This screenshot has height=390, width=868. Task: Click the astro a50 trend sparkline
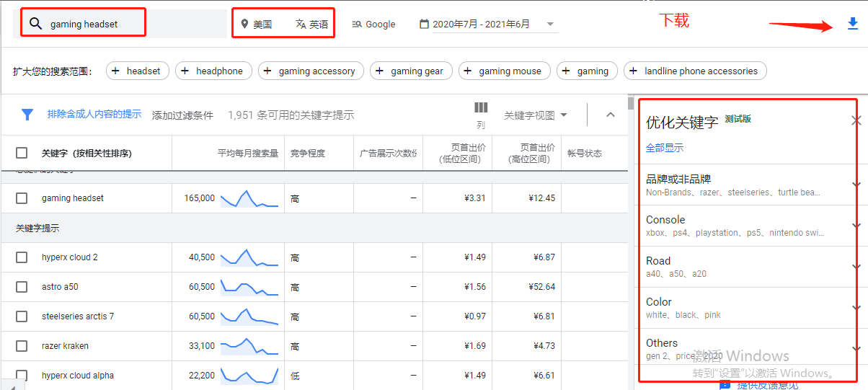click(249, 287)
